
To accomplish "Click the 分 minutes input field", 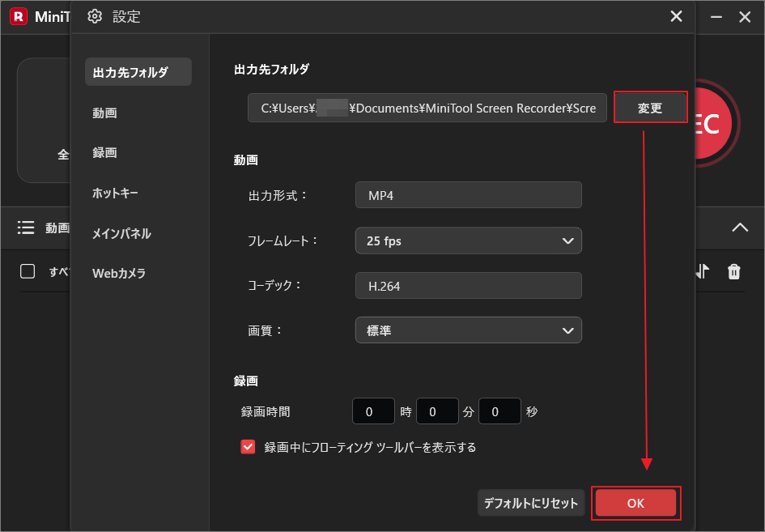I will (x=437, y=411).
